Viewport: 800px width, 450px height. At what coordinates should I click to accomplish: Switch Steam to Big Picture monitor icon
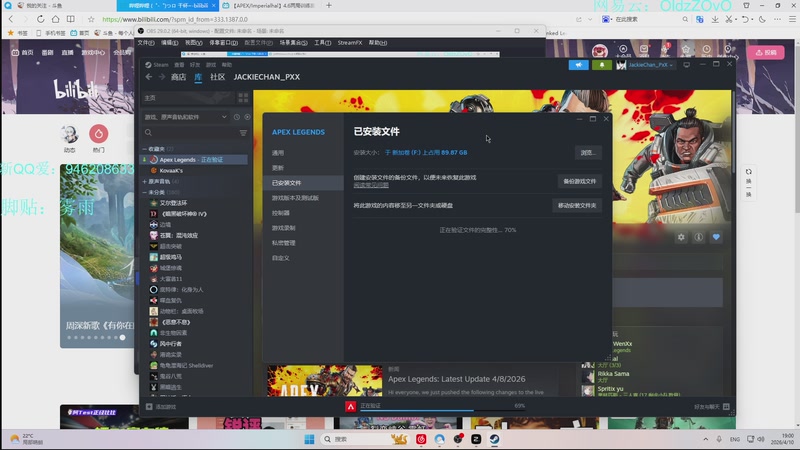pos(687,65)
